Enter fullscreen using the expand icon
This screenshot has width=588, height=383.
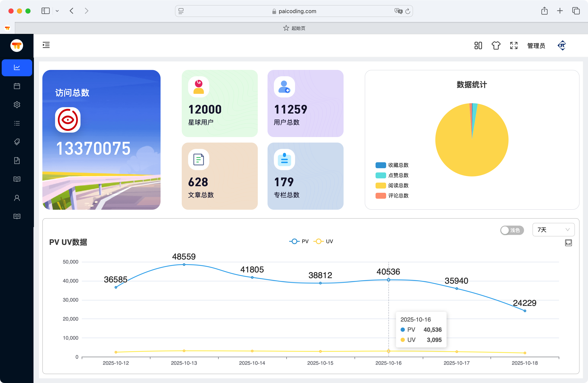click(x=514, y=46)
